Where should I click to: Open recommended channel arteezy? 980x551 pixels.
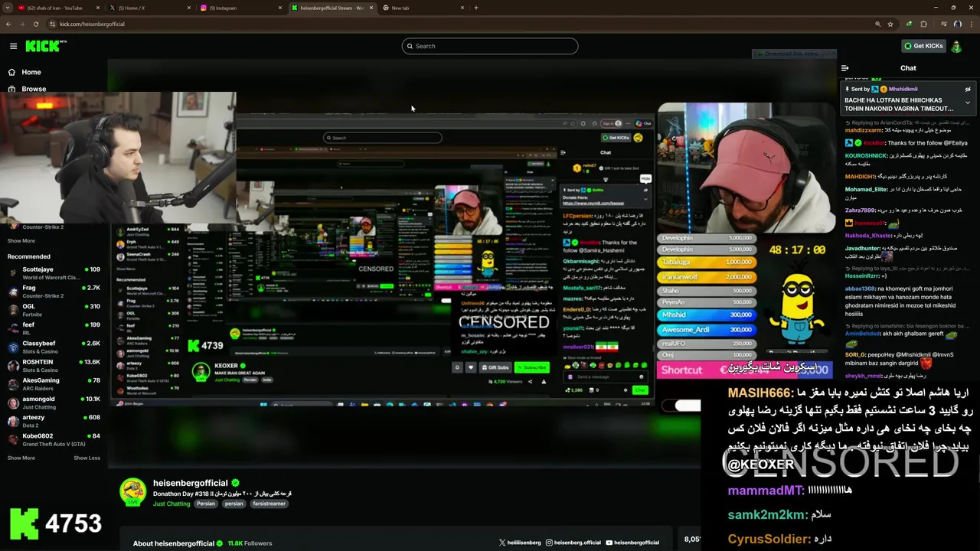pyautogui.click(x=54, y=421)
